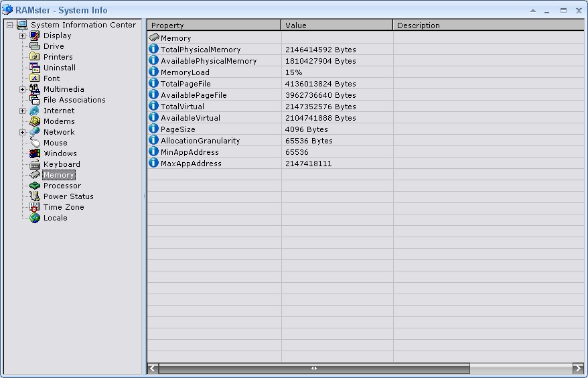Click the horizontal scrollbar thumb
Screen dimensions: 588x378
[x=314, y=368]
